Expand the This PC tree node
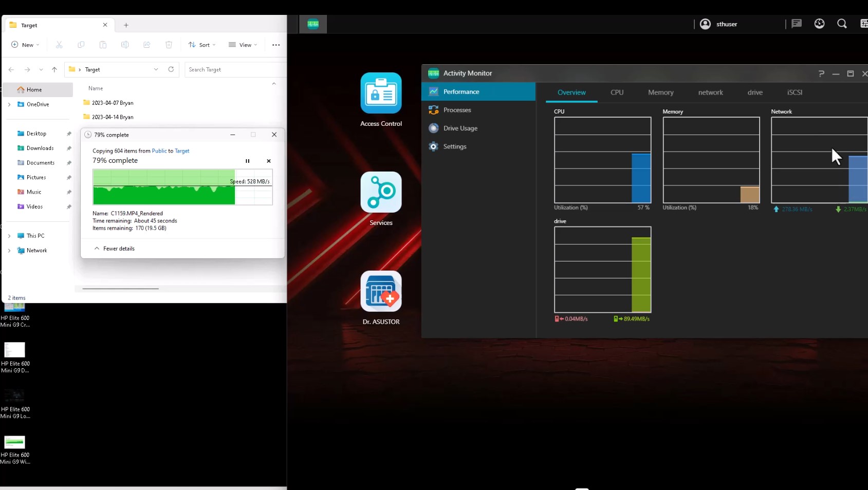The image size is (868, 490). point(9,236)
